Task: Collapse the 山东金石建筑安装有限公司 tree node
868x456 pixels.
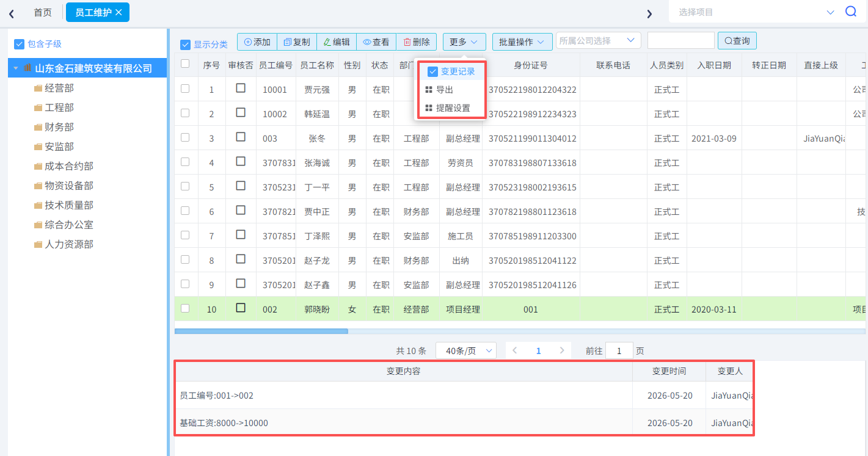Action: pos(15,68)
